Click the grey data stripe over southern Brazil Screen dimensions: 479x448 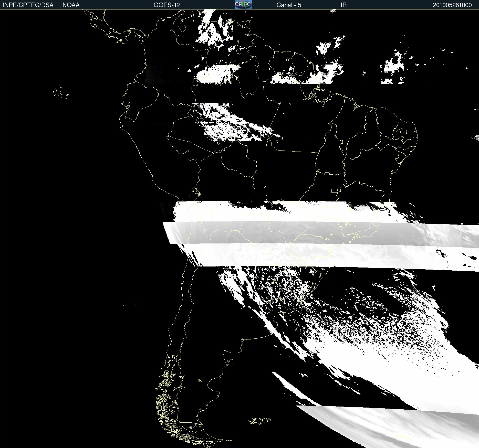pos(320,232)
